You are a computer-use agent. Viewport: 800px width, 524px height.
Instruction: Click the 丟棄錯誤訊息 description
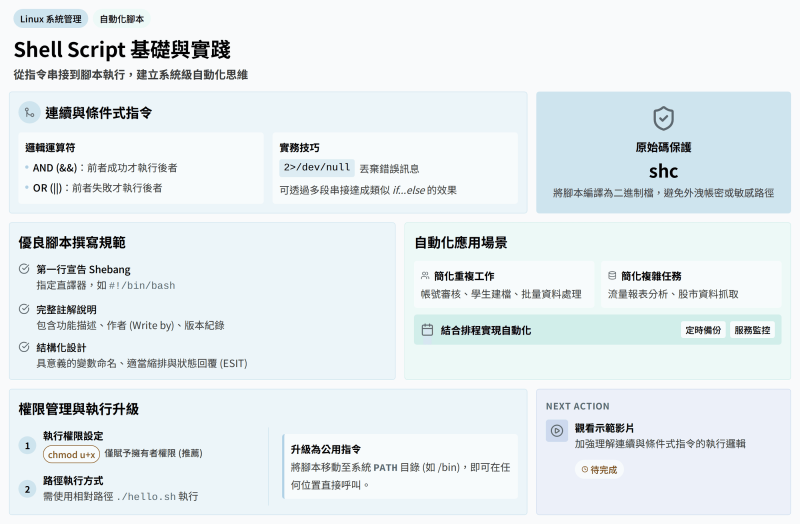coord(389,168)
